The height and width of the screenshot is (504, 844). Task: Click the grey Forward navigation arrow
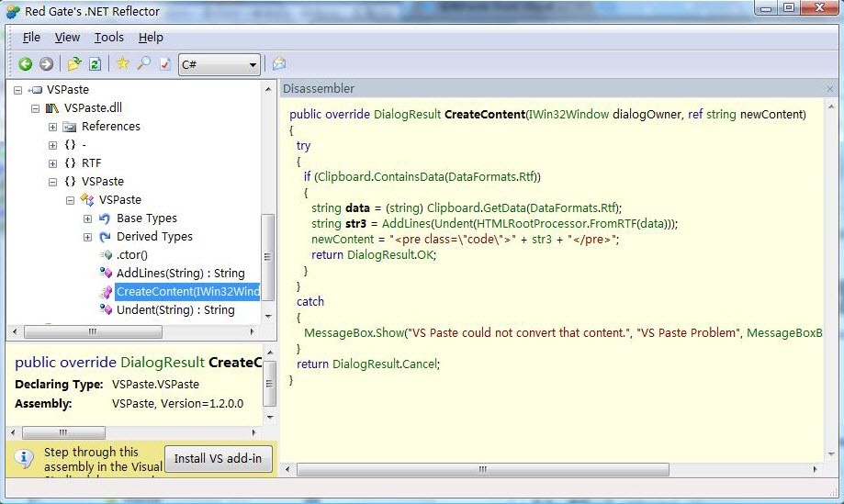[x=46, y=64]
